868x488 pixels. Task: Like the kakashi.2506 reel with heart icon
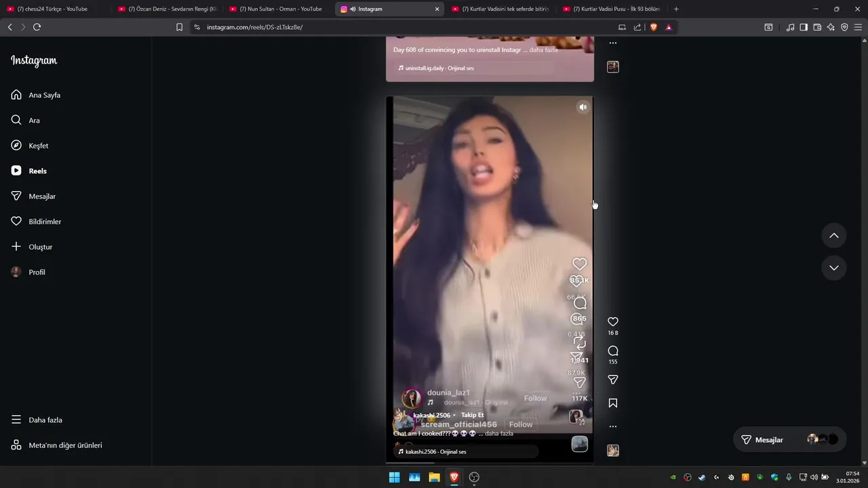pyautogui.click(x=613, y=321)
